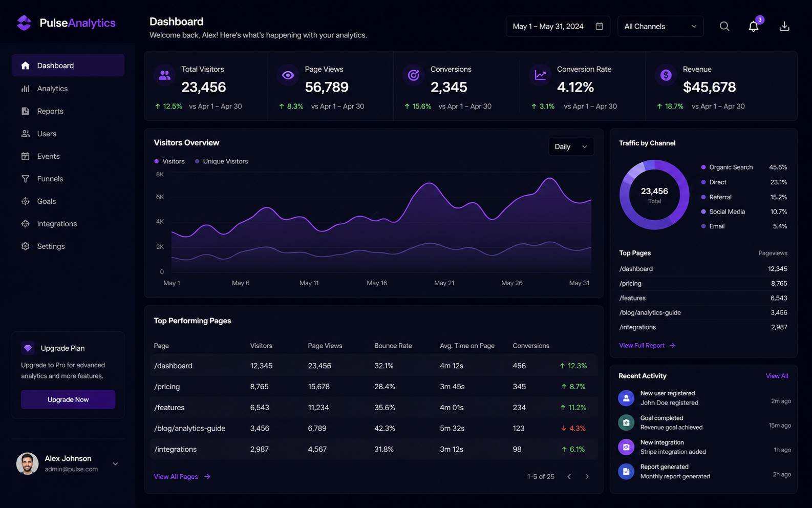The height and width of the screenshot is (508, 812).
Task: Open the Funnels sidebar item
Action: (x=68, y=179)
